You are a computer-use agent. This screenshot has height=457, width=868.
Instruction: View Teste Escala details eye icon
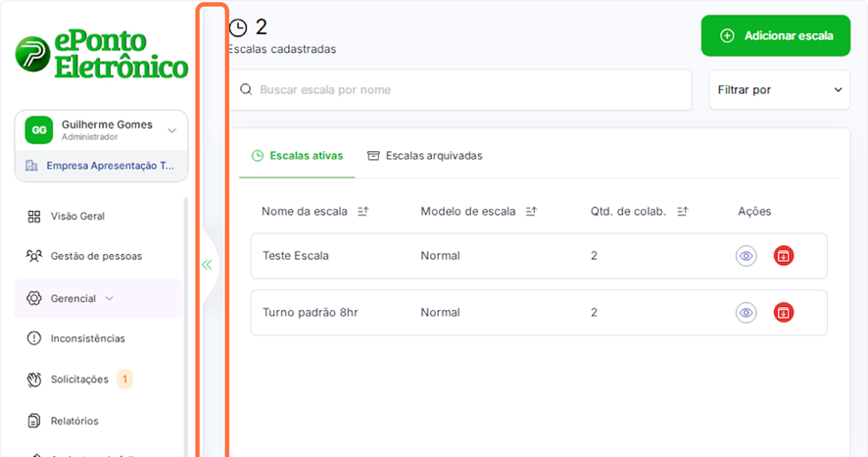point(747,256)
